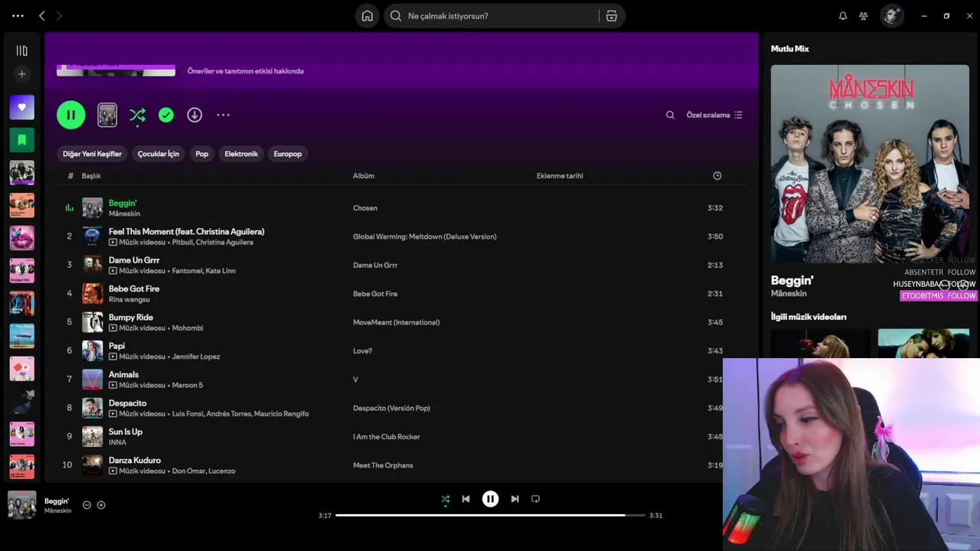Open artist link 'INNA'
Screen dimensions: 980x551
pos(117,442)
